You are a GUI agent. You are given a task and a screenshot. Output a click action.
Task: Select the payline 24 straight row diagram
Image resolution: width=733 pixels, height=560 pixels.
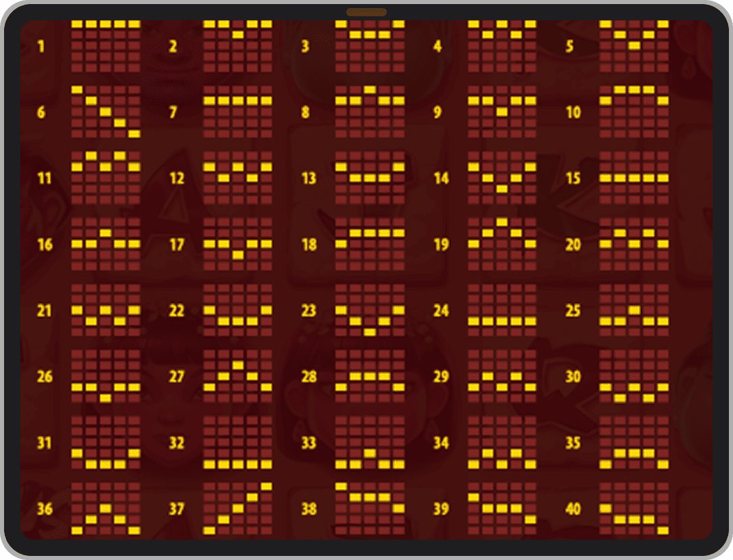pos(502,310)
